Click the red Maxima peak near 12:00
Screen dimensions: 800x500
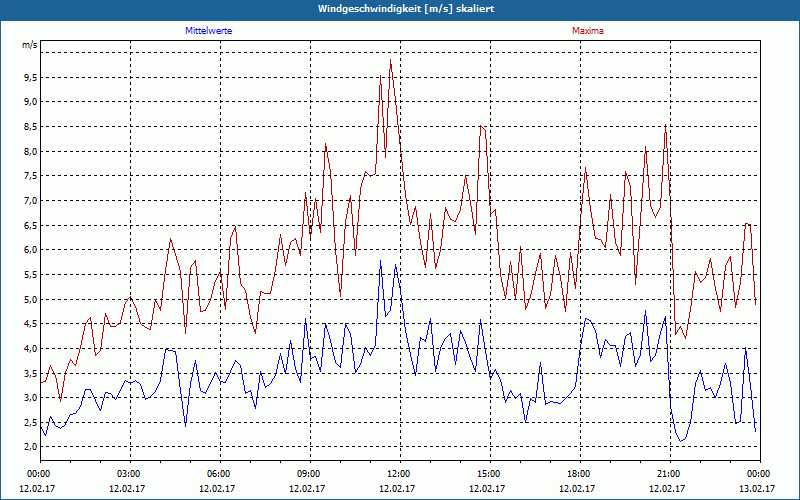(390, 60)
